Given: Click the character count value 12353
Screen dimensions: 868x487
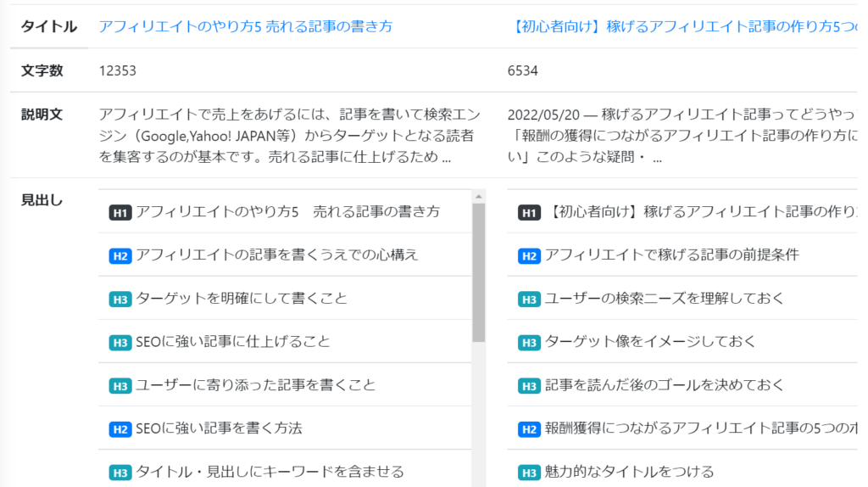Looking at the screenshot, I should coord(117,71).
